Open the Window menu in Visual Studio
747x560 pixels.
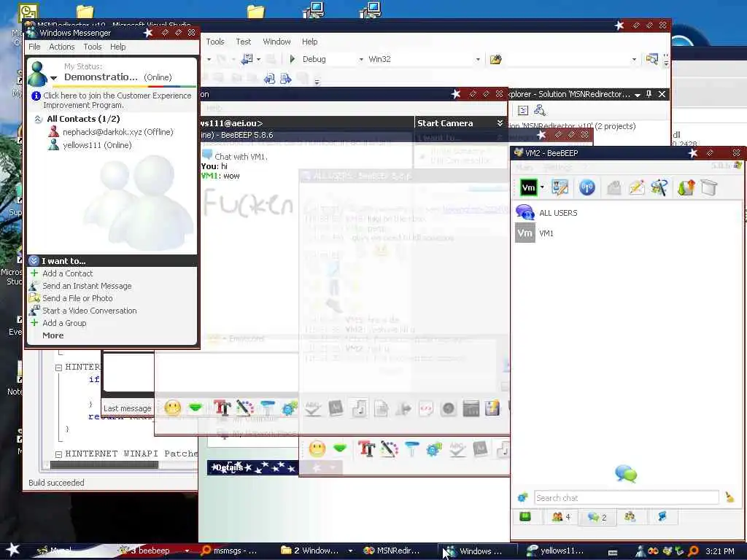click(x=276, y=42)
